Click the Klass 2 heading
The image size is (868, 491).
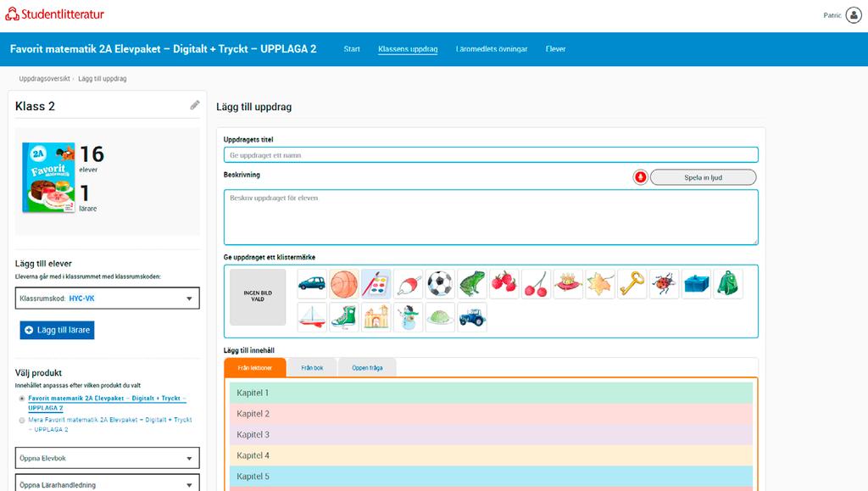click(x=35, y=106)
